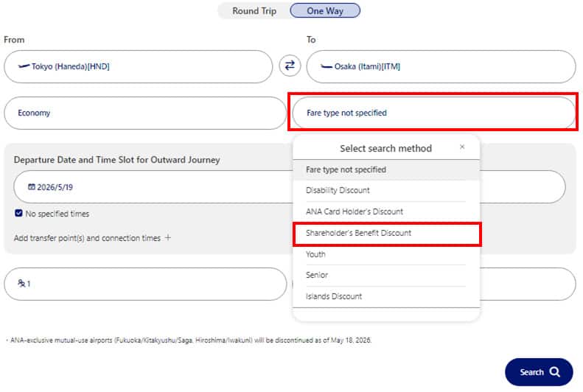Click Add transfer point(s) and connection times
The height and width of the screenshot is (392, 583).
86,238
